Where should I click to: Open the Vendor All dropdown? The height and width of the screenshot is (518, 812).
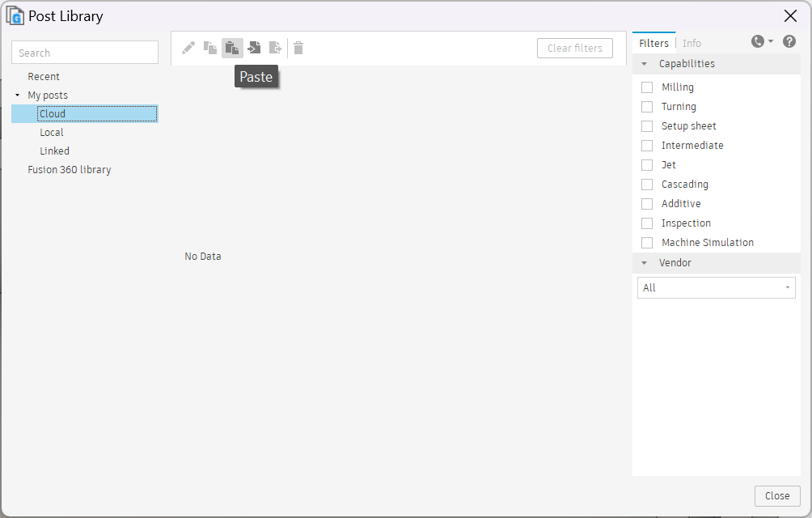(x=716, y=288)
